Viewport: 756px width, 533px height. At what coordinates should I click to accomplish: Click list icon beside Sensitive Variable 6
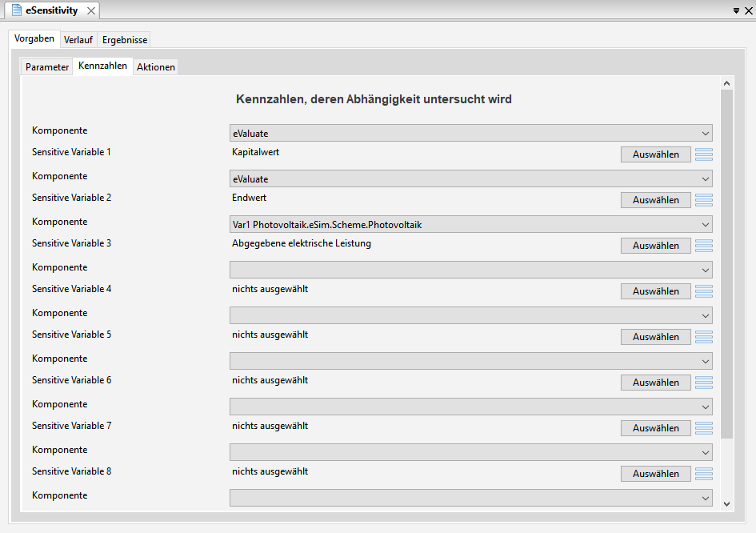pos(704,382)
